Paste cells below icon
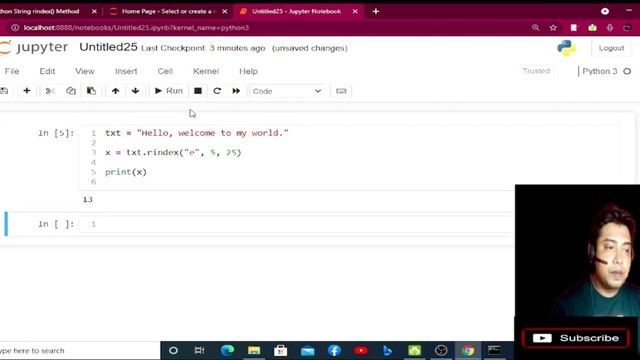This screenshot has width=640, height=360. (91, 91)
